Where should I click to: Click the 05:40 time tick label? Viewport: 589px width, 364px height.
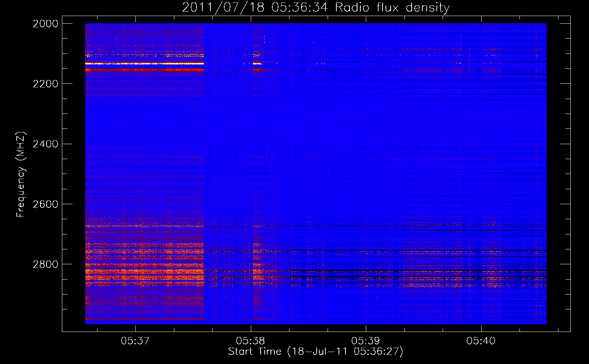481,341
